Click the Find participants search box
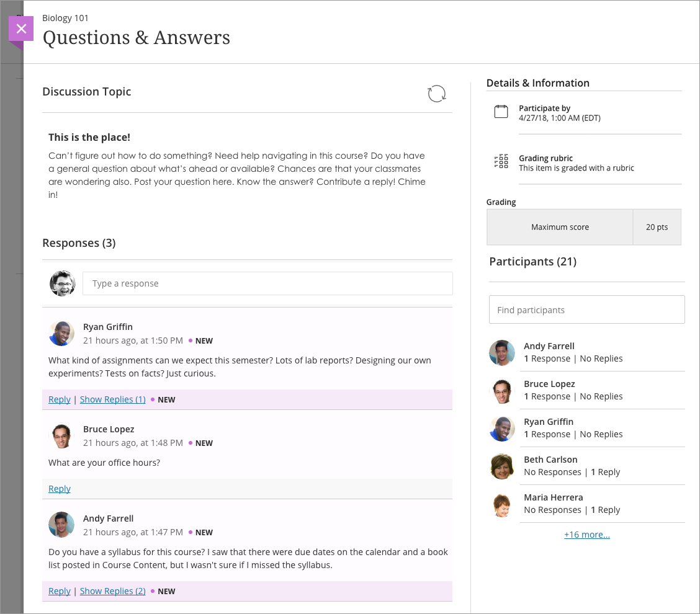 (586, 309)
